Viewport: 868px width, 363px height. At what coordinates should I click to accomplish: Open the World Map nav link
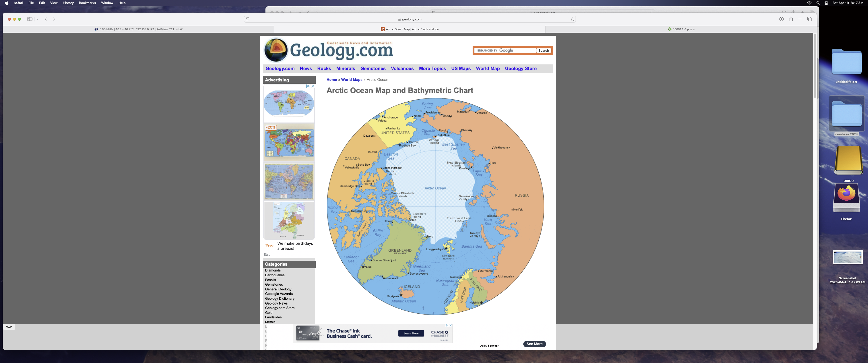[x=487, y=68]
